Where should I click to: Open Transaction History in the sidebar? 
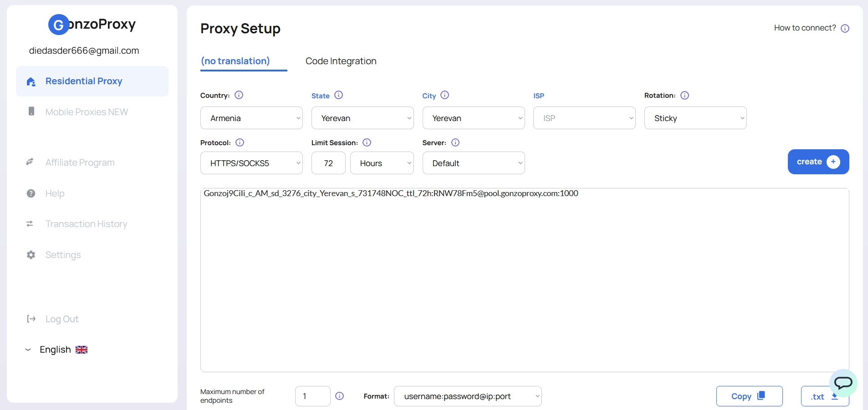[x=86, y=224]
